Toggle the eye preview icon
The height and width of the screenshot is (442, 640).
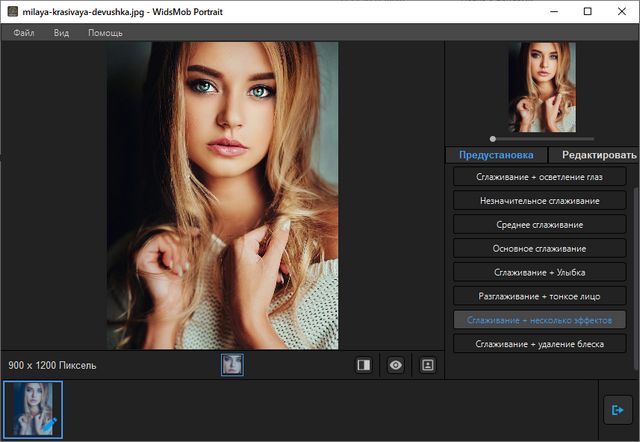[396, 365]
